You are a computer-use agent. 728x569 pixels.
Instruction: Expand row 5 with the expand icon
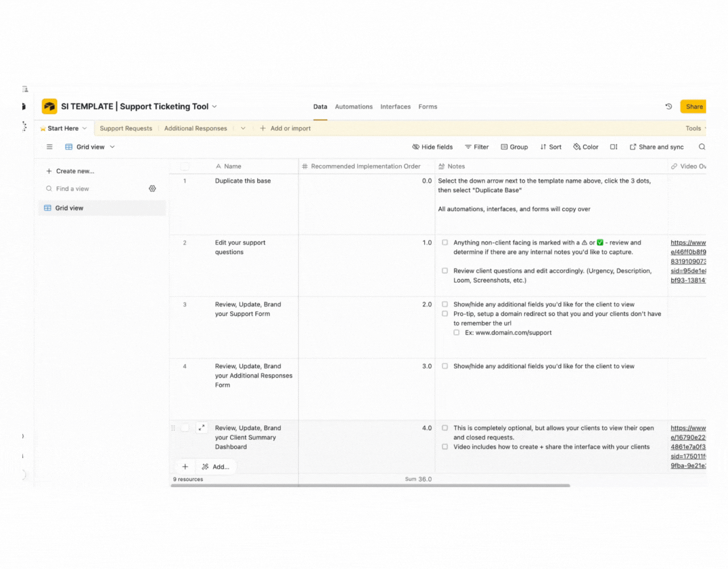point(201,427)
